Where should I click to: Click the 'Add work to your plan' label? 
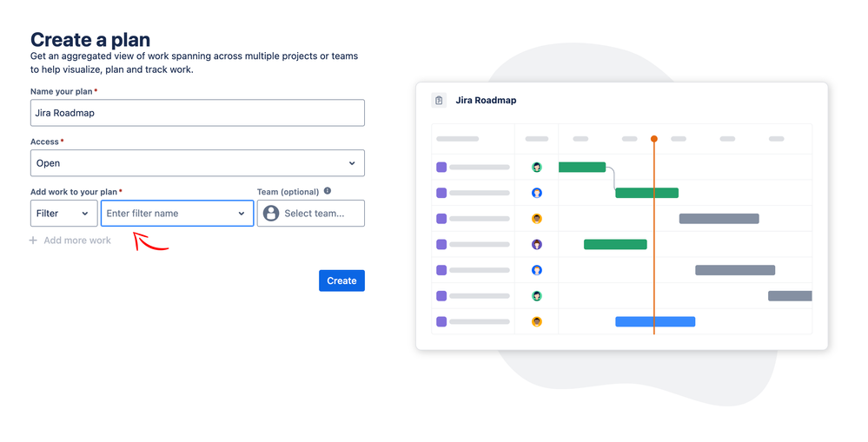tap(74, 192)
